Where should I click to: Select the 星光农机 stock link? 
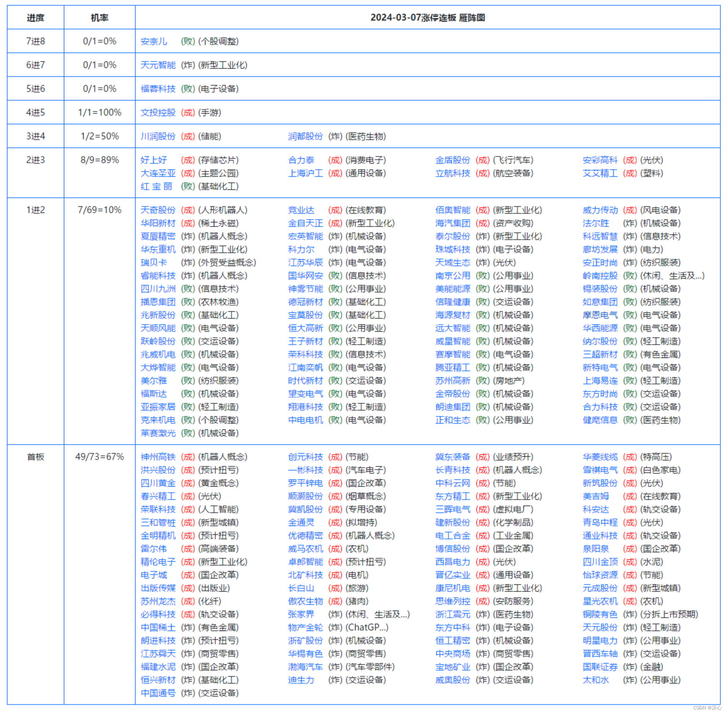(600, 601)
